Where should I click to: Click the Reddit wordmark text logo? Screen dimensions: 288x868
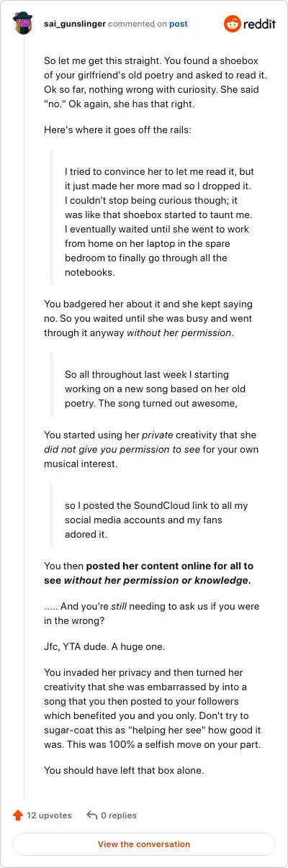pos(261,24)
